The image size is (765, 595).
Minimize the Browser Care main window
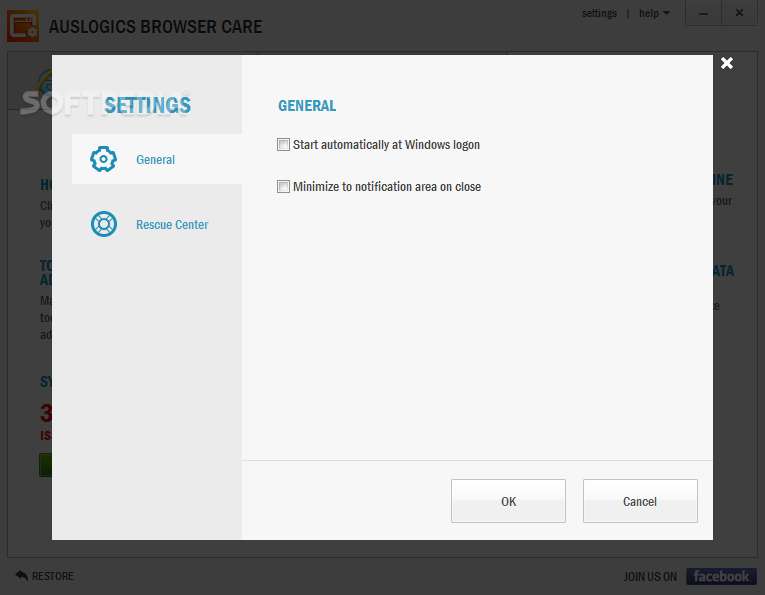point(703,13)
